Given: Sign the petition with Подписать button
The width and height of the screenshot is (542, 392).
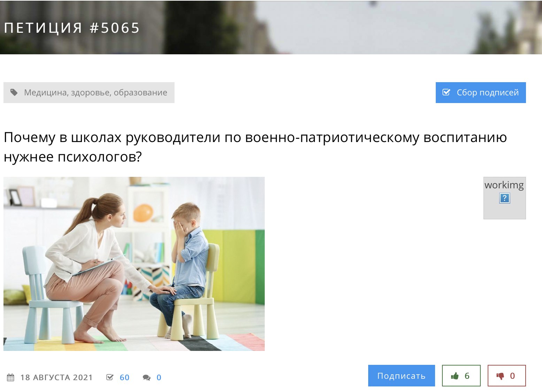Looking at the screenshot, I should pyautogui.click(x=402, y=376).
